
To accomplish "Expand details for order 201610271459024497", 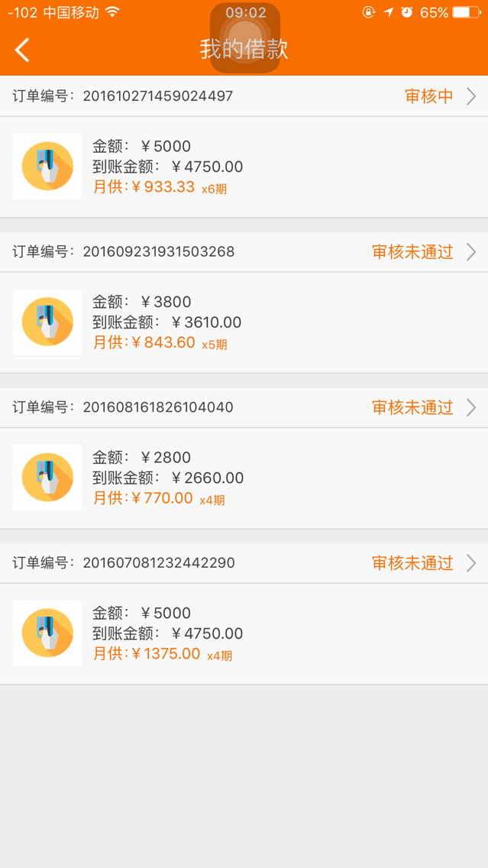I will pyautogui.click(x=471, y=96).
